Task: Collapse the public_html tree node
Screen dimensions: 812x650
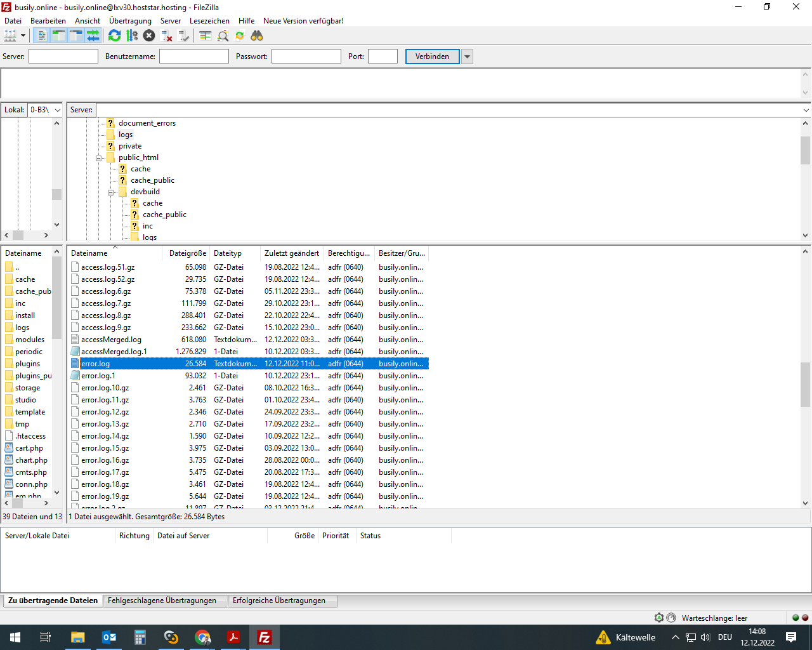Action: (x=99, y=158)
